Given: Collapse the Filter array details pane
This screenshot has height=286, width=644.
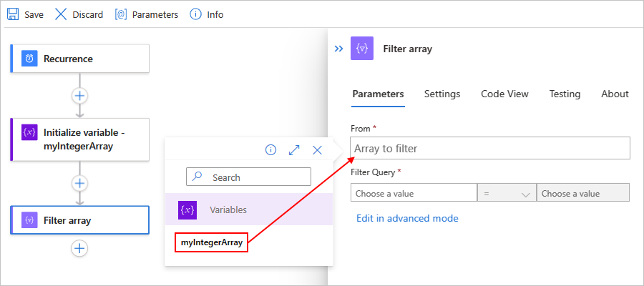Looking at the screenshot, I should 338,49.
